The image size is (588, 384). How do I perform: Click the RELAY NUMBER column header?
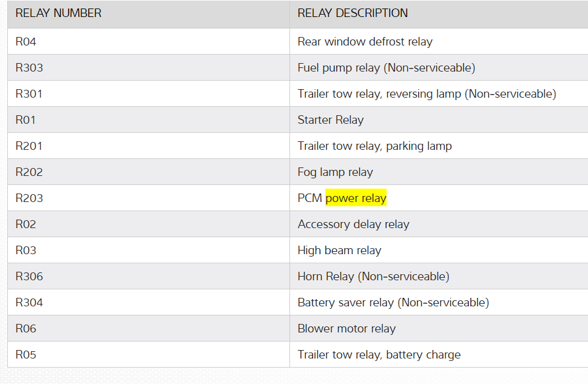coord(58,13)
